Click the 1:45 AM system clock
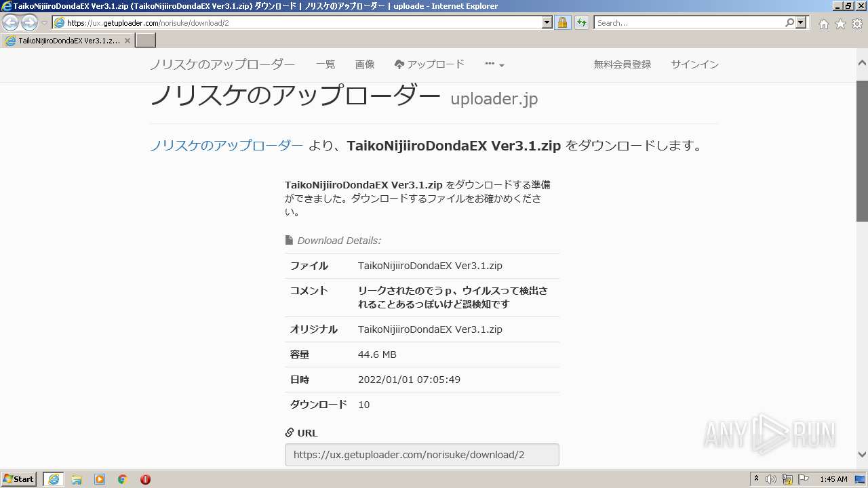This screenshot has width=868, height=488. [833, 479]
